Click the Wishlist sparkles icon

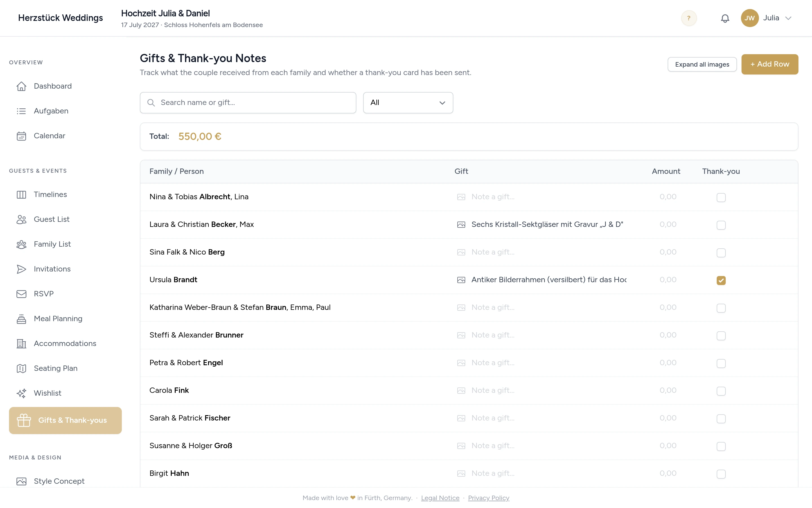(21, 393)
